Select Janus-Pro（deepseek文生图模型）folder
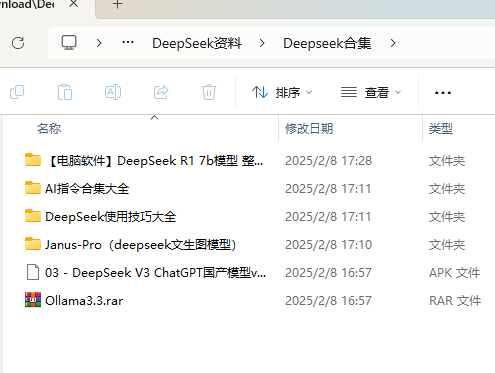Image resolution: width=495 pixels, height=373 pixels. [x=141, y=245]
